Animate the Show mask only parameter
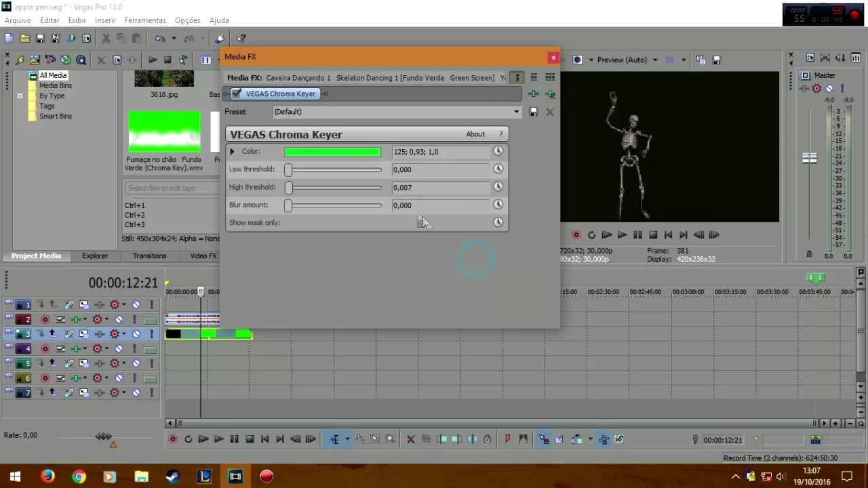 498,222
